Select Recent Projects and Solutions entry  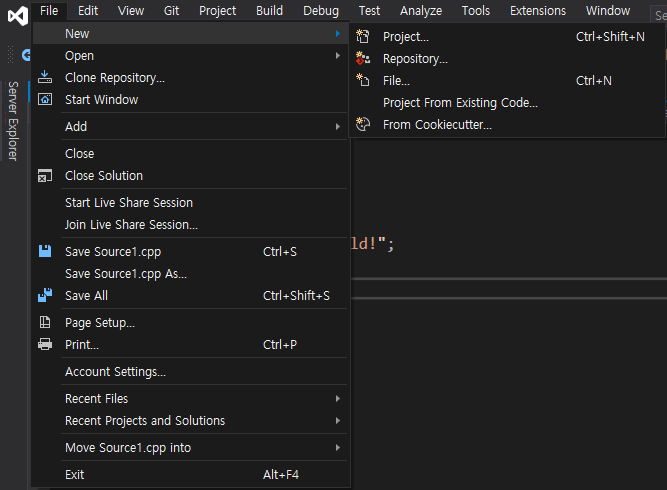click(x=191, y=421)
